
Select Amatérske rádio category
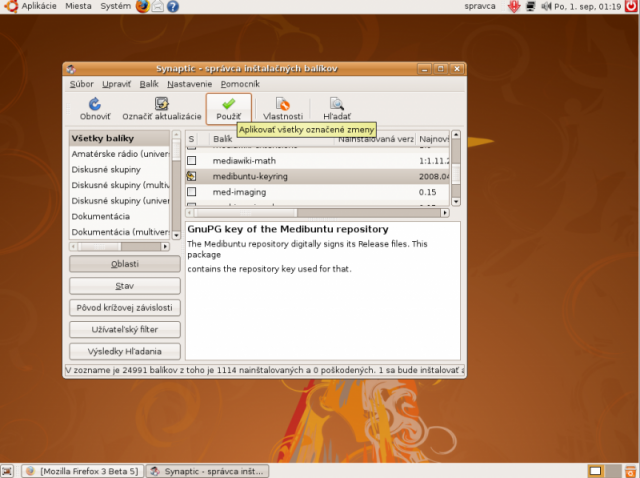[x=120, y=154]
